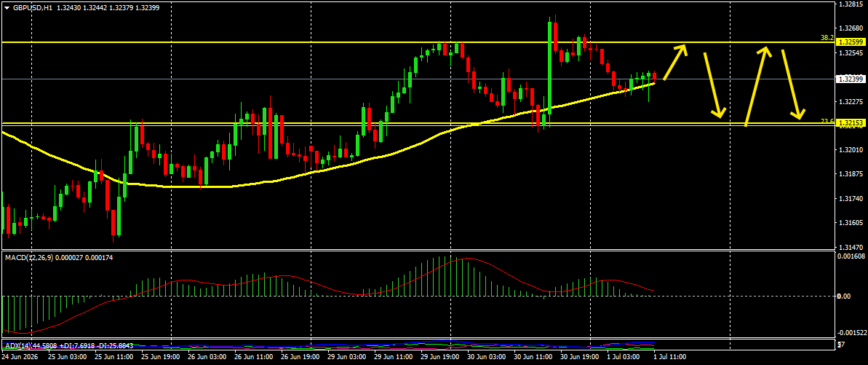Screen dimensions: 868x365
Task: Select the 1.32599 price tag
Action: pos(851,42)
